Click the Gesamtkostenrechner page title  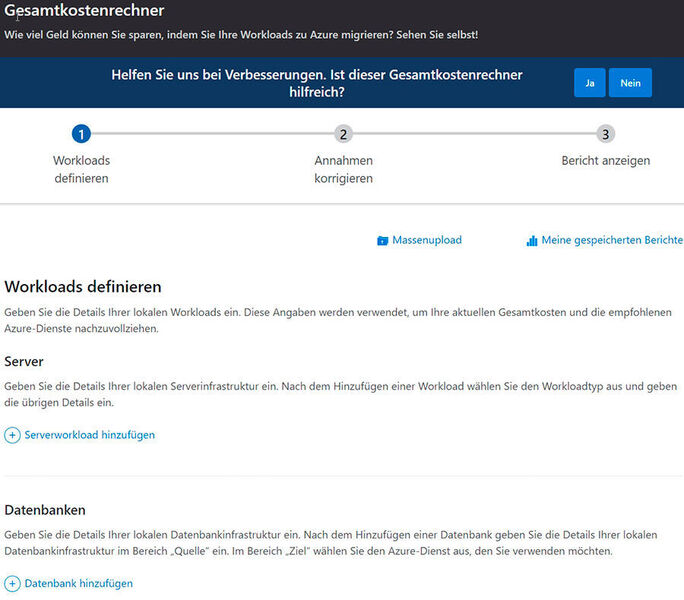coord(84,10)
